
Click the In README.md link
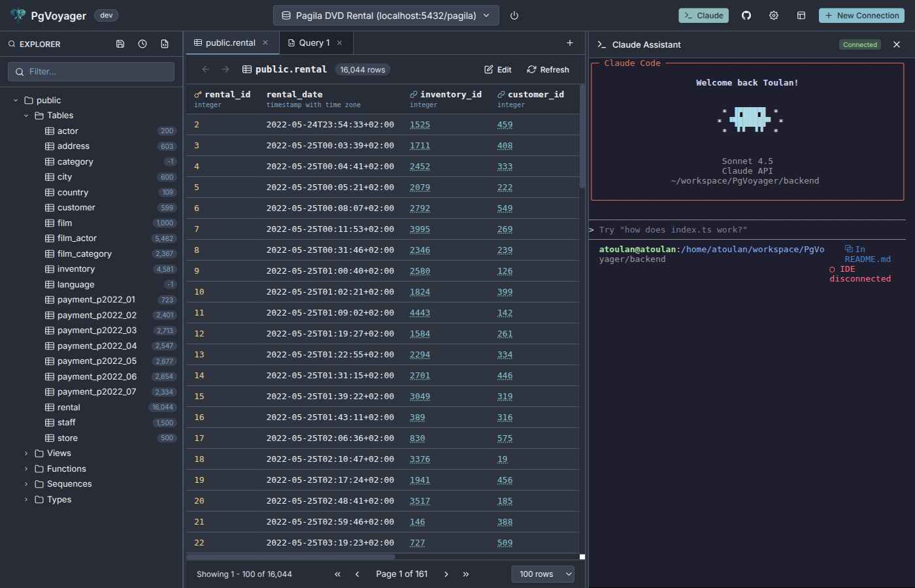pyautogui.click(x=867, y=254)
